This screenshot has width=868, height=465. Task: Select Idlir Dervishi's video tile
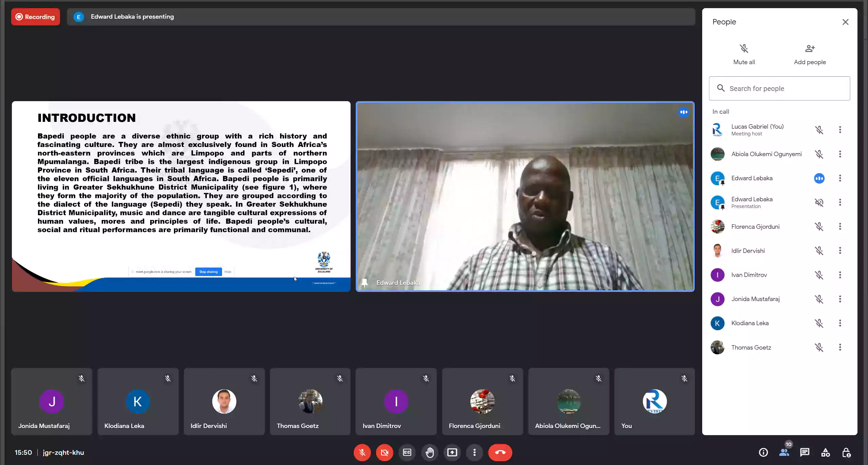[224, 402]
